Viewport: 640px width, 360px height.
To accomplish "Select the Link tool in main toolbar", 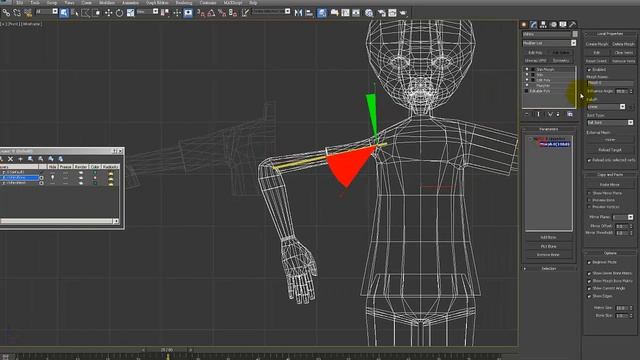I will [6, 13].
